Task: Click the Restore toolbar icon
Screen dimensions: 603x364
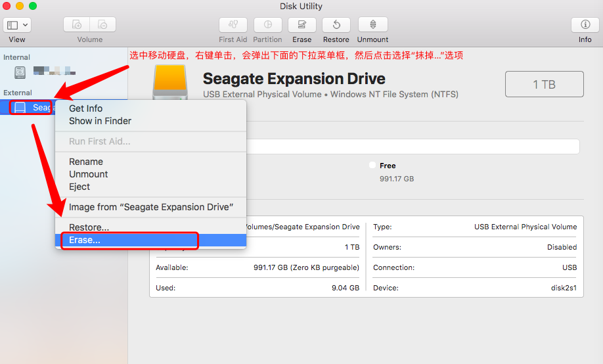Action: (x=336, y=24)
